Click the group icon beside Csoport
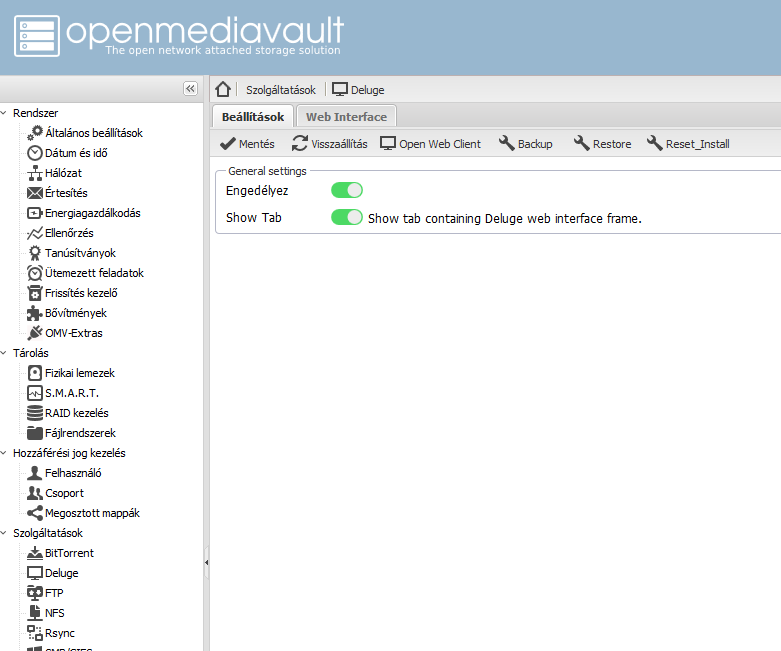 point(35,493)
